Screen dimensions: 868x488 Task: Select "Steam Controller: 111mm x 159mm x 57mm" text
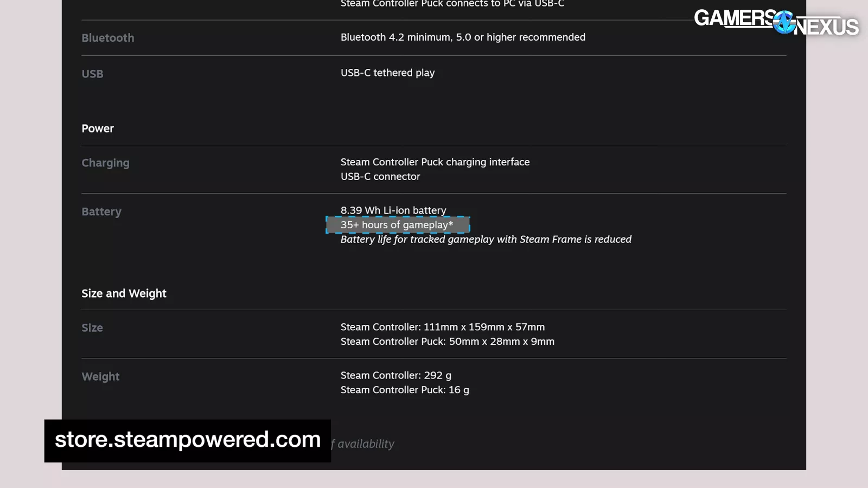pos(443,327)
